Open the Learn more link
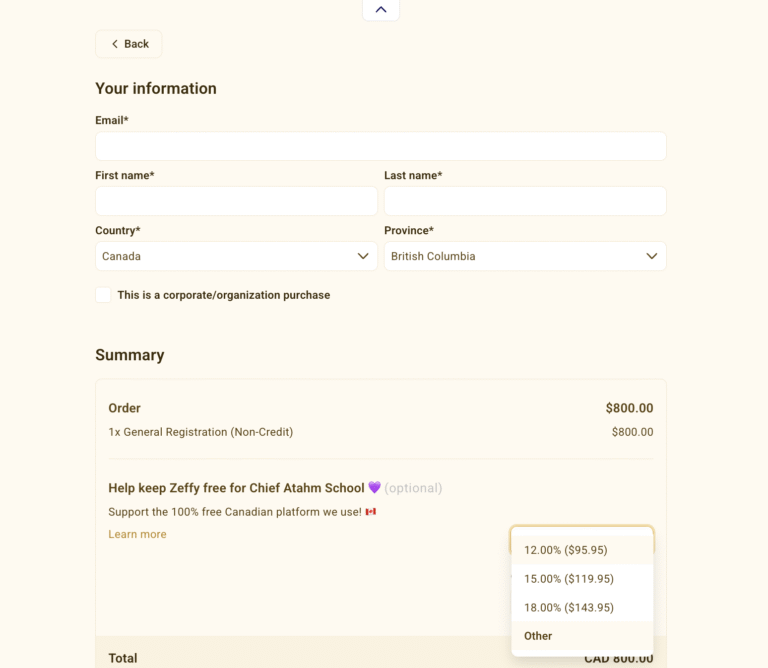The width and height of the screenshot is (768, 668). click(x=137, y=534)
